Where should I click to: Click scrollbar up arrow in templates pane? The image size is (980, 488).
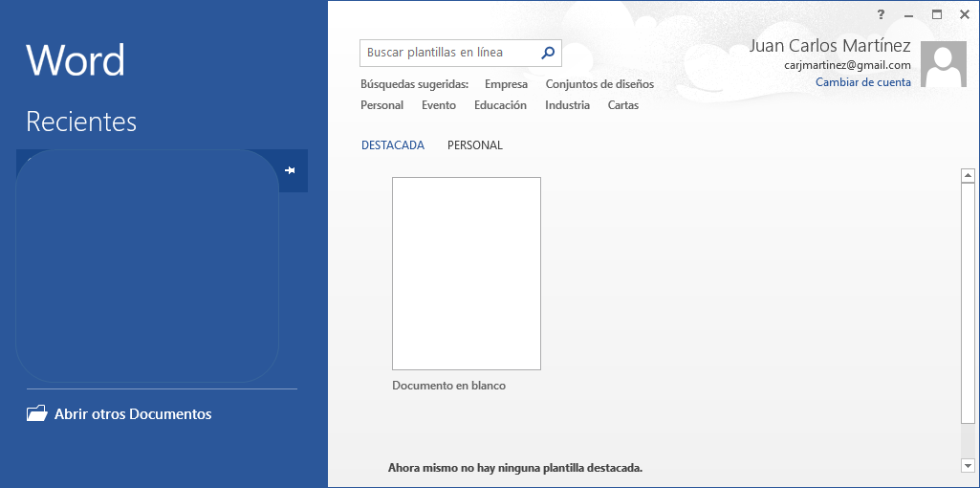969,175
